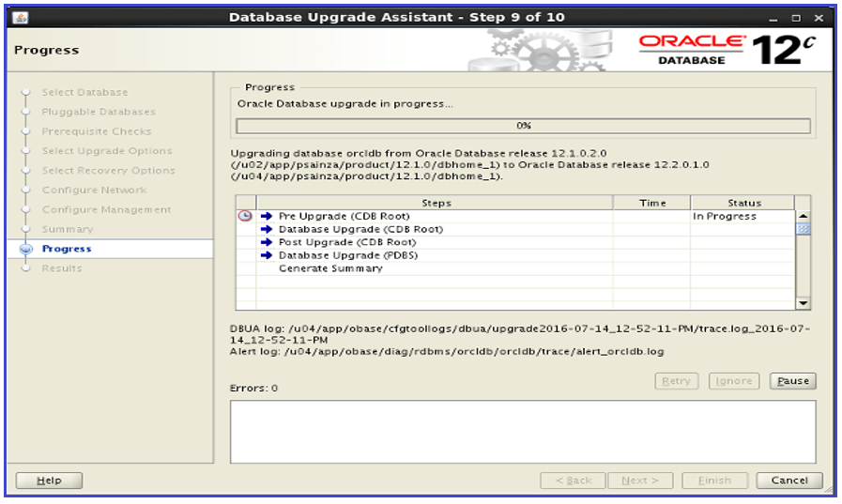Select the Select Recovery Options wizard step
Screen dimensions: 842x504
[109, 171]
